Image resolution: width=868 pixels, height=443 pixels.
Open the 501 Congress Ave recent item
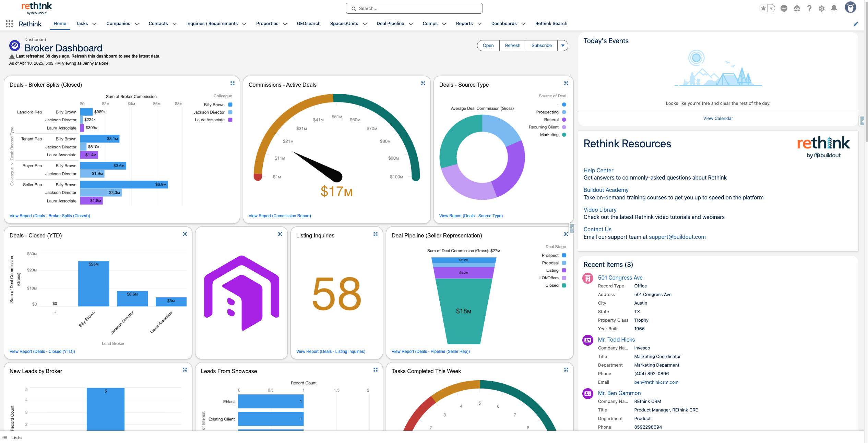(x=620, y=278)
